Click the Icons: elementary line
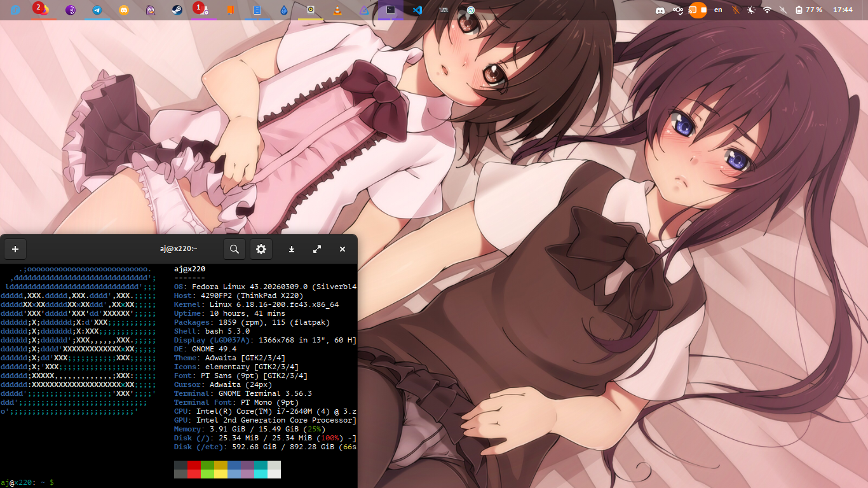The width and height of the screenshot is (868, 488). 236,367
